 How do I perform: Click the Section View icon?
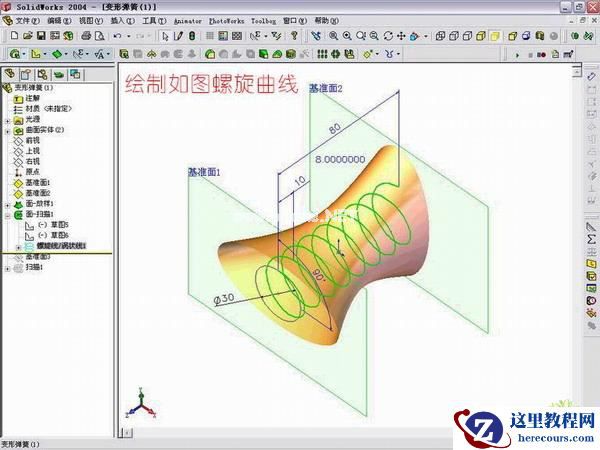tap(540, 36)
